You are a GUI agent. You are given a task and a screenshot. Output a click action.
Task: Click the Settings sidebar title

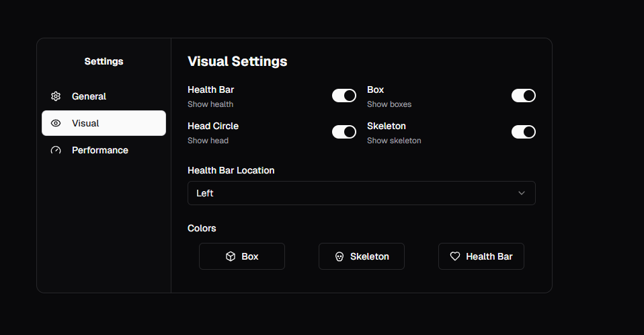104,61
